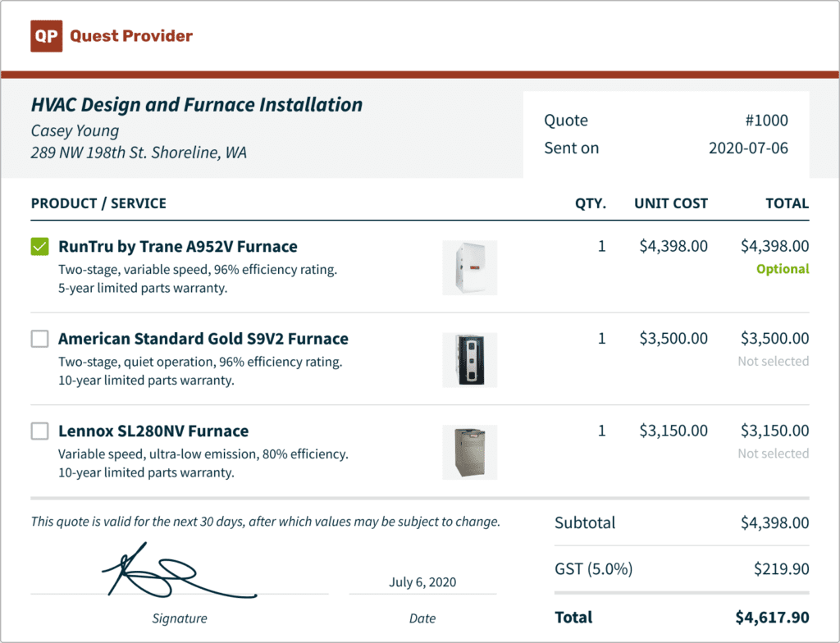Click the GST (5.0%) tax line

point(593,569)
